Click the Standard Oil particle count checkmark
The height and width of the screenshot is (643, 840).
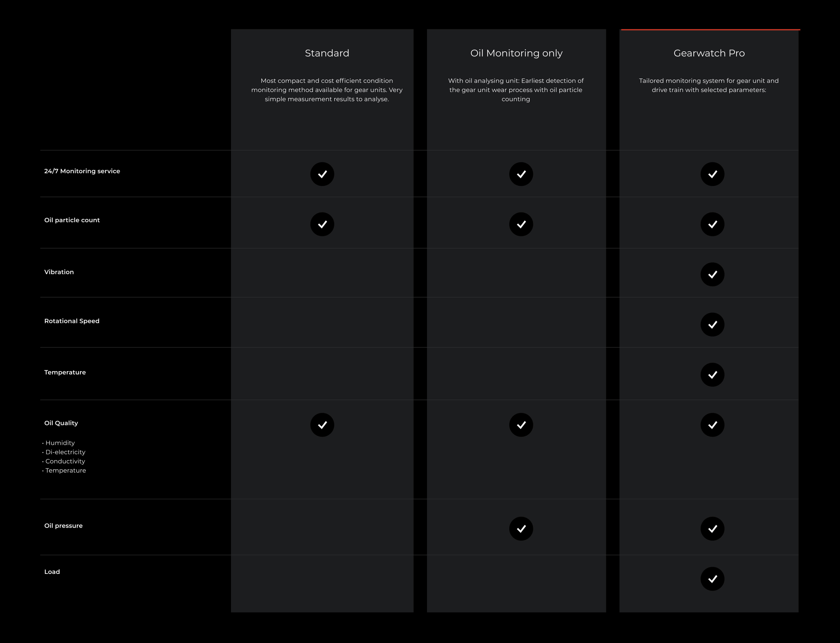[x=322, y=224]
